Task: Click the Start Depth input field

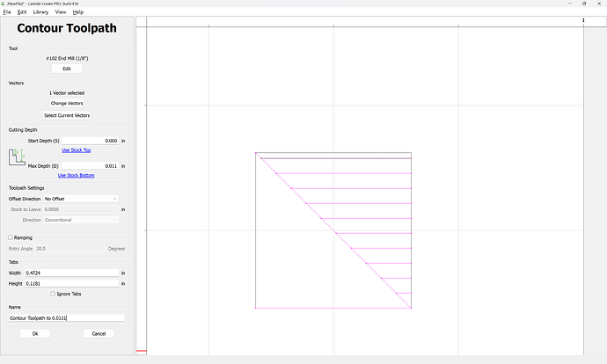Action: 90,141
